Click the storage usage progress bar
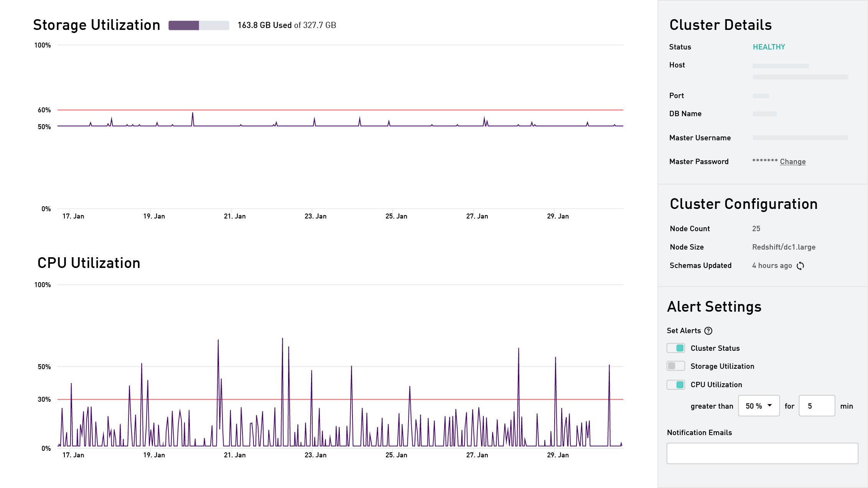This screenshot has height=488, width=868. pos(199,25)
